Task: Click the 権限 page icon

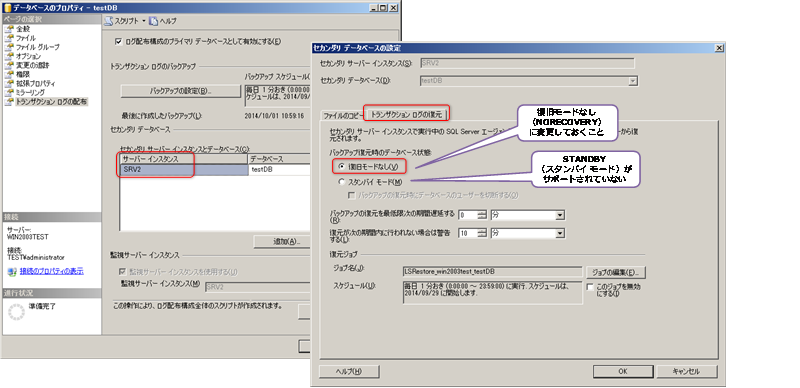Action: 9,75
